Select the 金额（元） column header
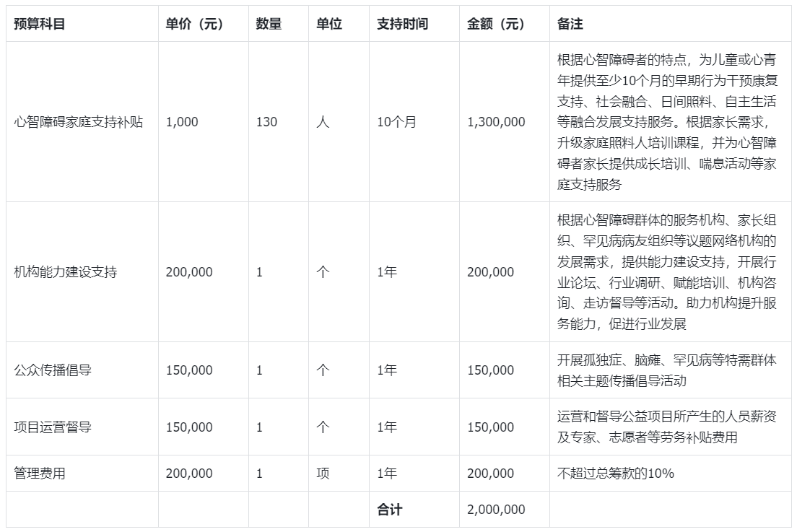The width and height of the screenshot is (797, 532). pyautogui.click(x=496, y=25)
